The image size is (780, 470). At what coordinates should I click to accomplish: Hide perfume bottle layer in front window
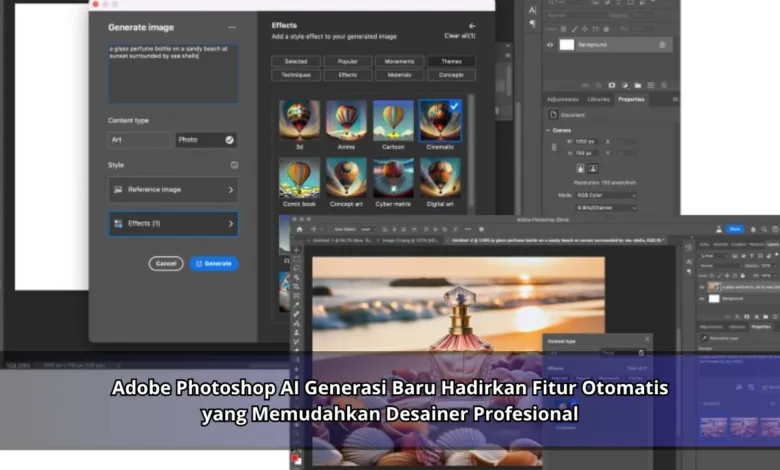point(702,287)
